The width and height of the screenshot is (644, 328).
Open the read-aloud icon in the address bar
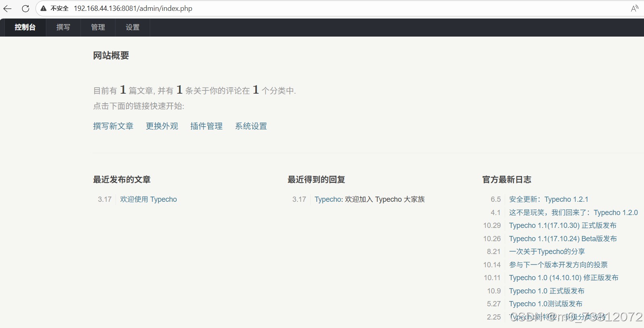tap(634, 8)
